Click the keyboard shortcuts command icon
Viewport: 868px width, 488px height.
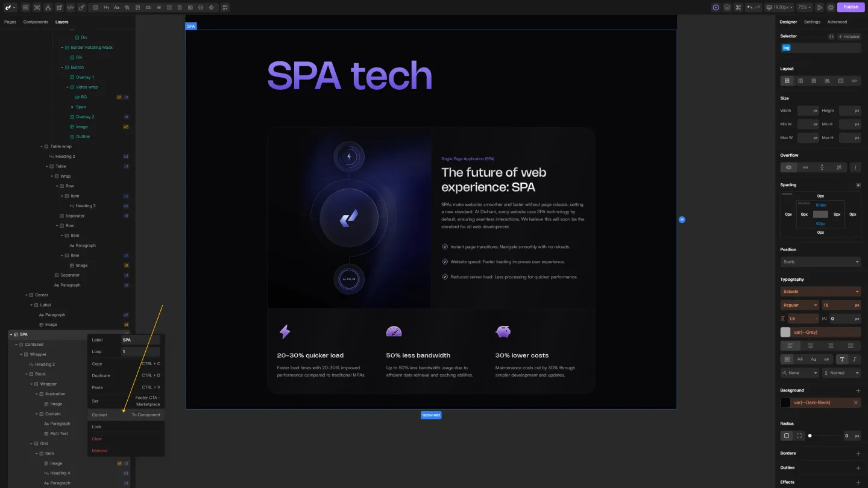738,7
